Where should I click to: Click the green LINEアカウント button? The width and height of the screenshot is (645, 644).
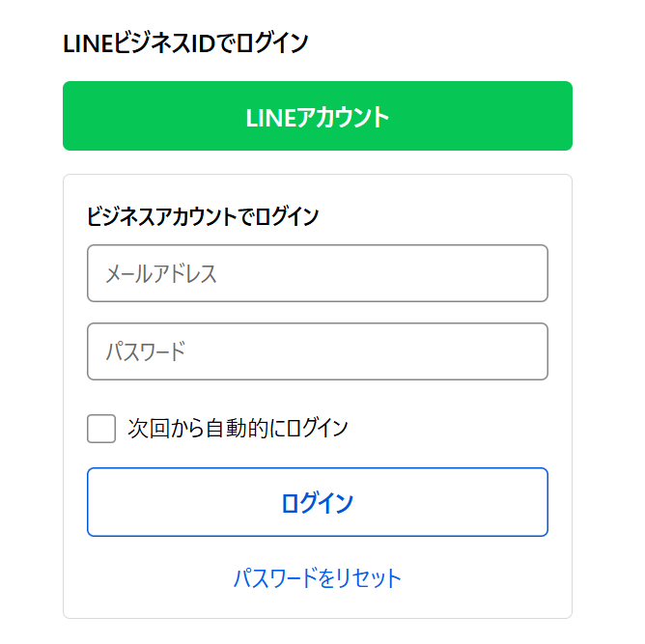pyautogui.click(x=318, y=117)
